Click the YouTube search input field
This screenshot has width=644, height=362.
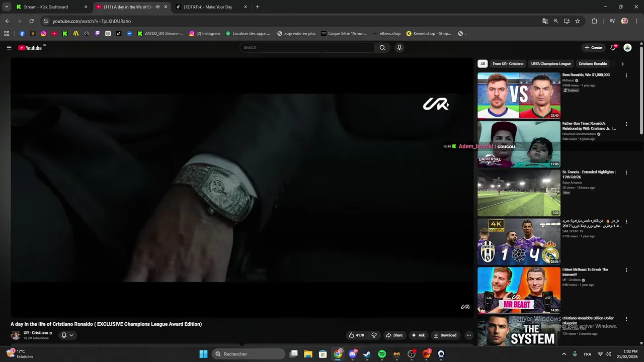(x=307, y=48)
